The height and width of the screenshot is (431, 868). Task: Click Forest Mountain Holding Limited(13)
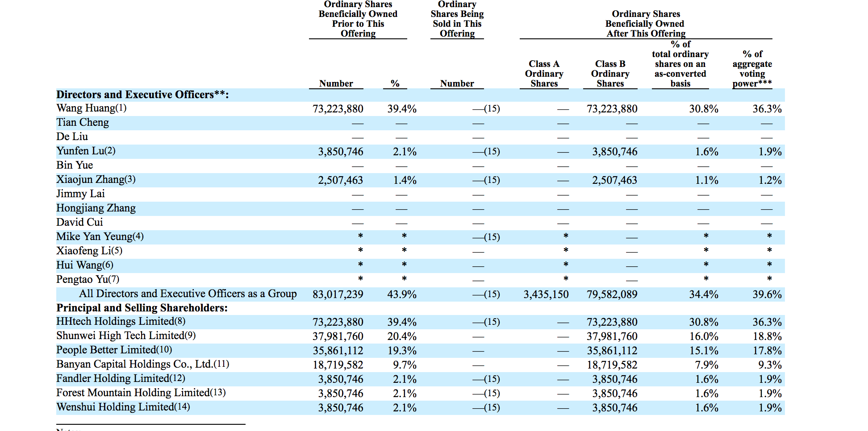[141, 393]
